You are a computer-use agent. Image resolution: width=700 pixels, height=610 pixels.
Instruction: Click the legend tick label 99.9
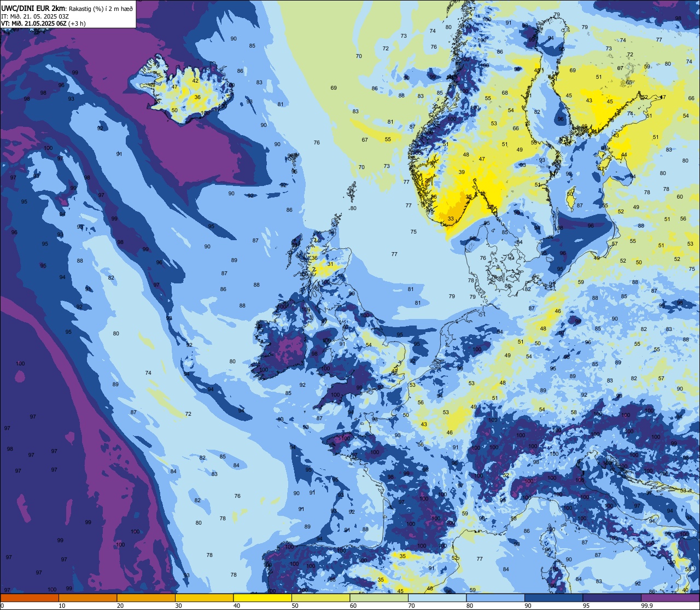click(x=647, y=606)
